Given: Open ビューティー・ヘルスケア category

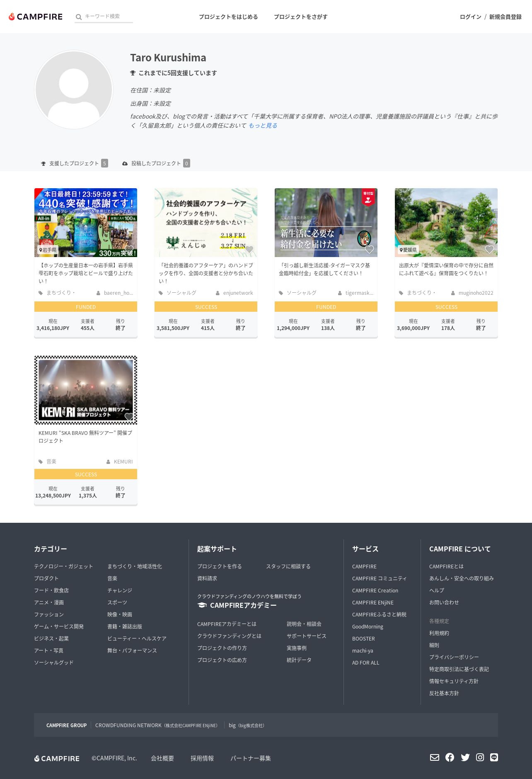Looking at the screenshot, I should click(x=137, y=638).
